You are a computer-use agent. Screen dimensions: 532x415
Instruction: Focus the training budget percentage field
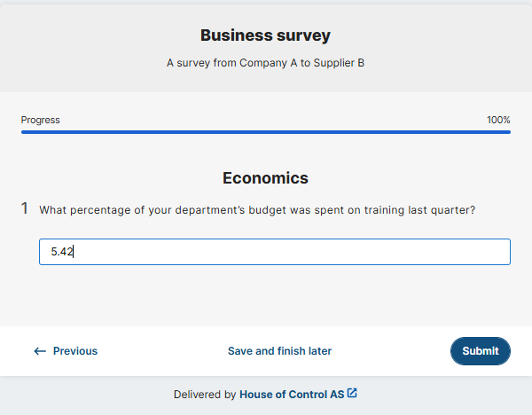pyautogui.click(x=275, y=252)
